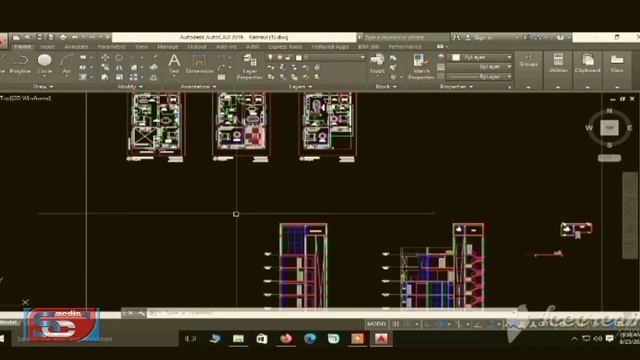Click the ByLayer color swatch
640x360 pixels.
pos(456,58)
